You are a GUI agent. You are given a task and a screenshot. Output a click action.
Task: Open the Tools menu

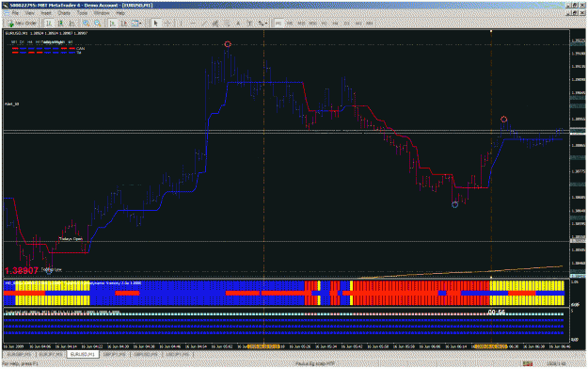(x=82, y=13)
